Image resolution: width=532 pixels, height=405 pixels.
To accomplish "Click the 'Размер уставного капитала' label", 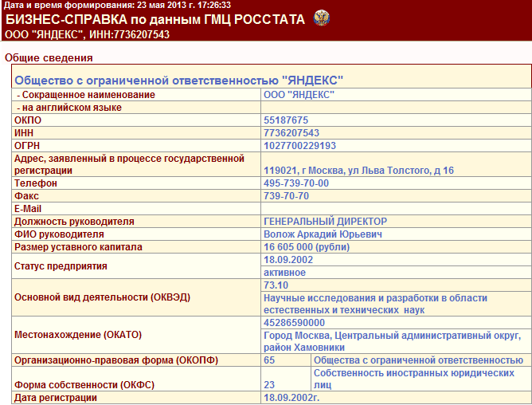I will pyautogui.click(x=78, y=247).
